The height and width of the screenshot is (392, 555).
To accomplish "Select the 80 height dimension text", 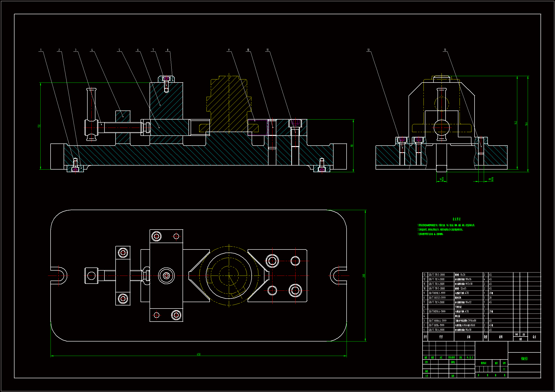I will pos(352,146).
